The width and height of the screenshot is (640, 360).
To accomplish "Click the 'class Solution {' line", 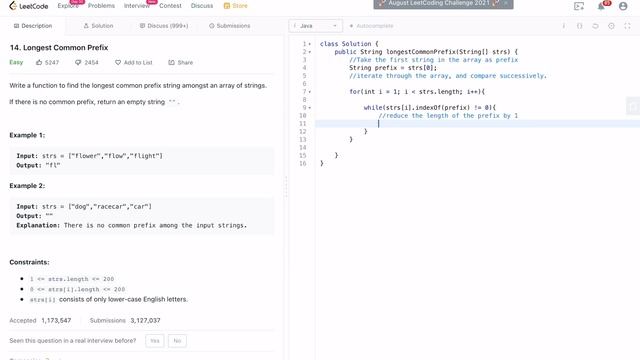I will tap(349, 44).
